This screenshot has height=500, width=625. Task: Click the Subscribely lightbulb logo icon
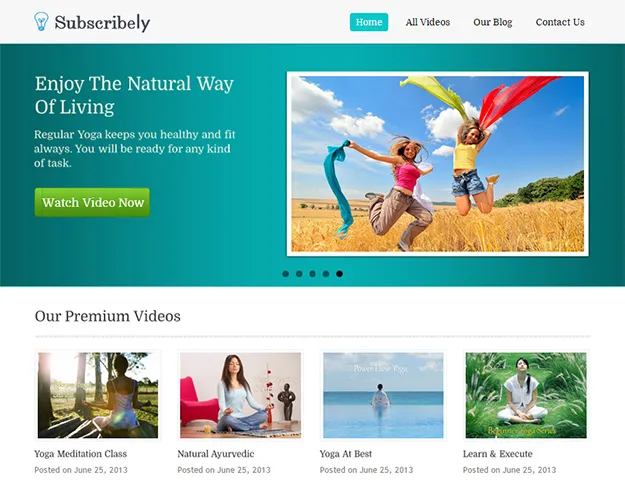(x=41, y=22)
